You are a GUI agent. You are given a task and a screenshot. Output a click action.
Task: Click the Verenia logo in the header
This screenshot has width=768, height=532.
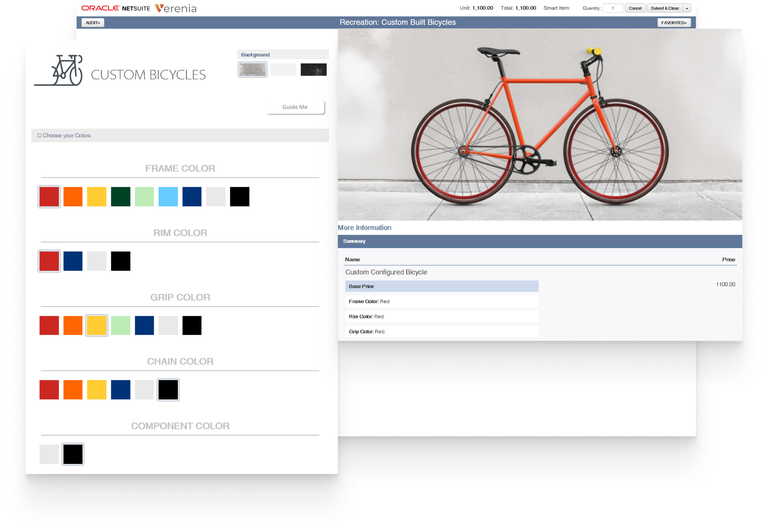(176, 8)
